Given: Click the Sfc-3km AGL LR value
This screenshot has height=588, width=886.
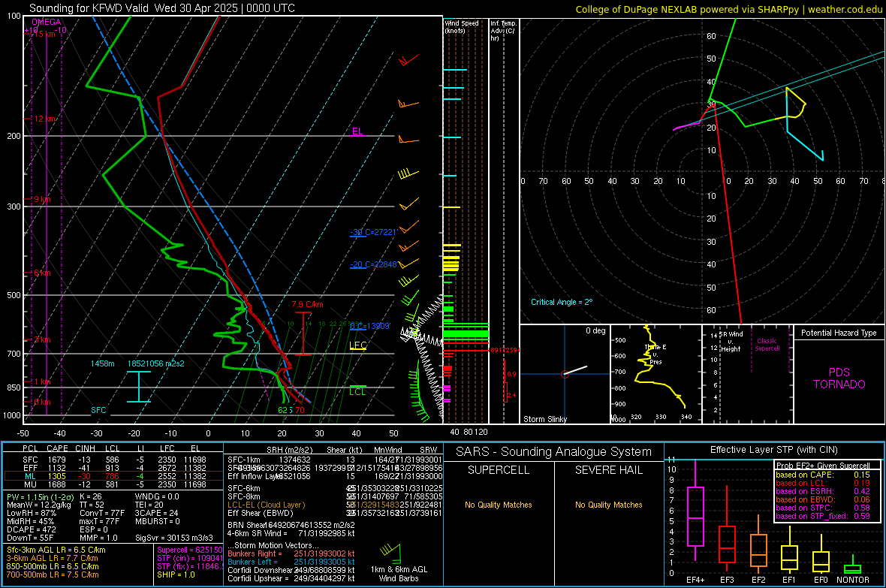Looking at the screenshot, I should click(56, 550).
